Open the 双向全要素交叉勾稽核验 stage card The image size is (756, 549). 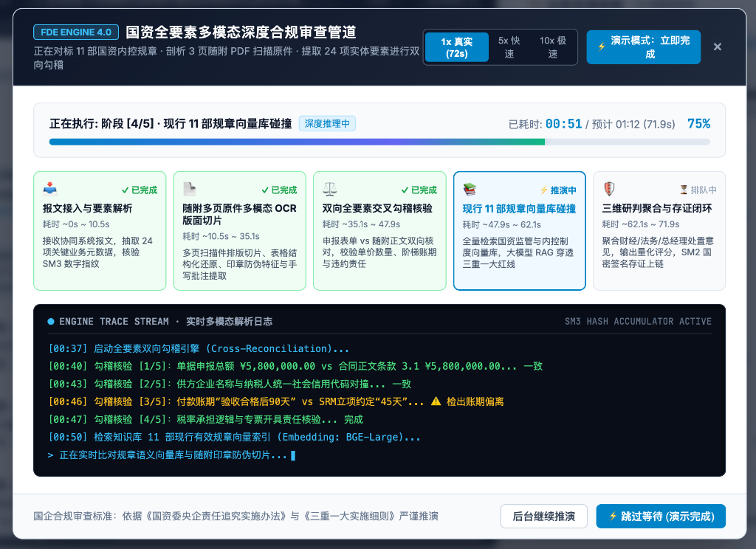coord(379,231)
